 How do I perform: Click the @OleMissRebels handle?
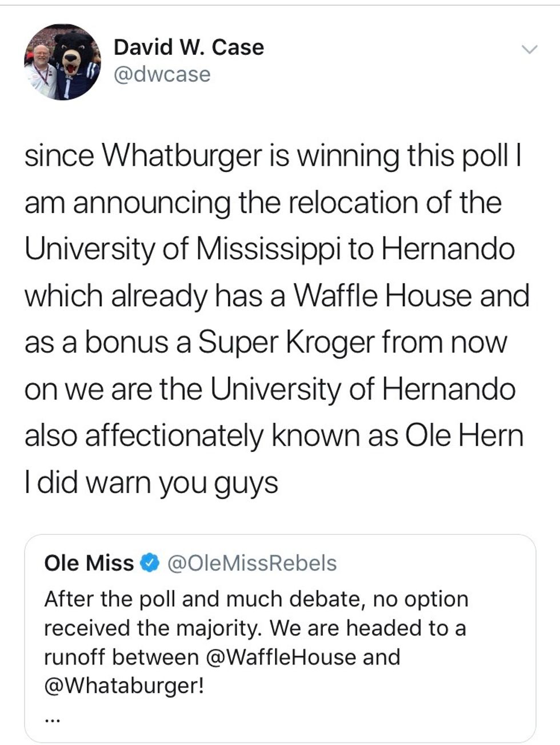(252, 563)
